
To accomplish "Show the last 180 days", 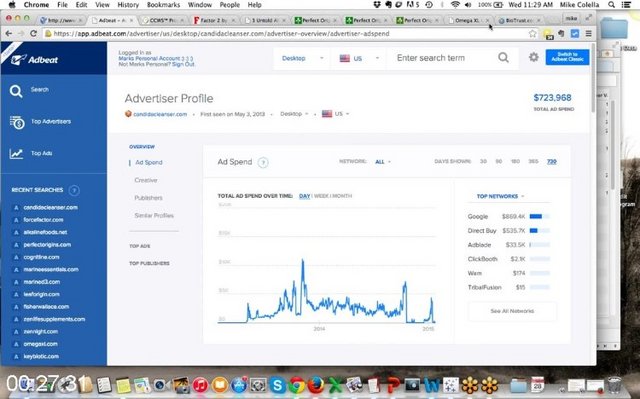I will [516, 162].
